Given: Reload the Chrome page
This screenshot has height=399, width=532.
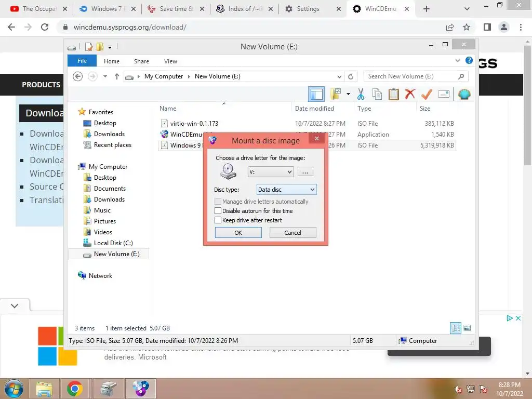Looking at the screenshot, I should [45, 27].
